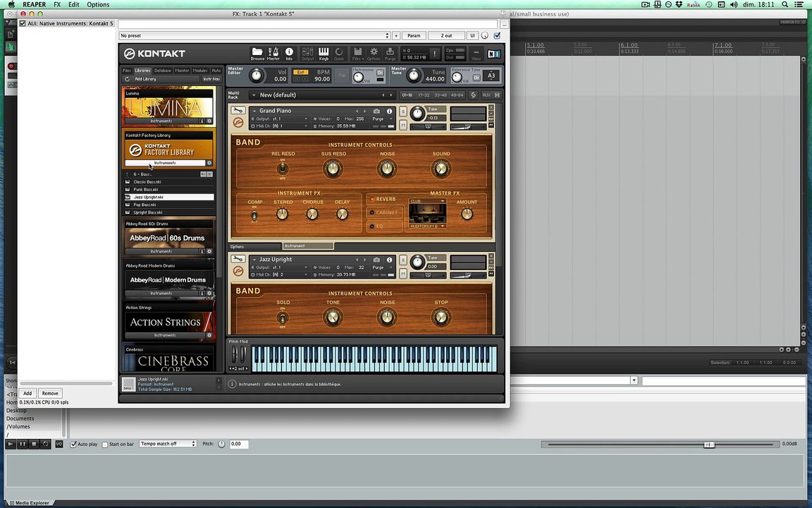Open the Options menu in the menu bar
This screenshot has height=508, width=812.
point(98,4)
